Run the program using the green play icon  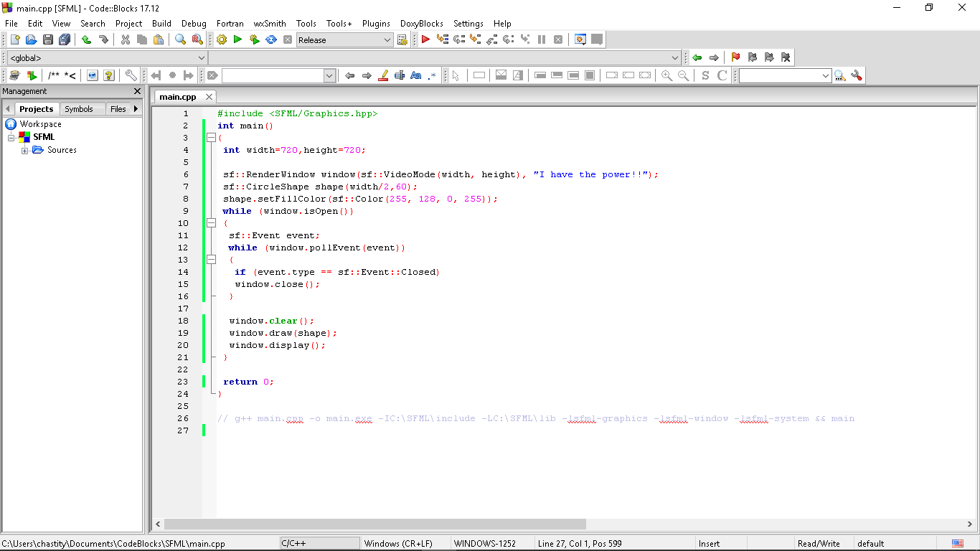coord(237,39)
